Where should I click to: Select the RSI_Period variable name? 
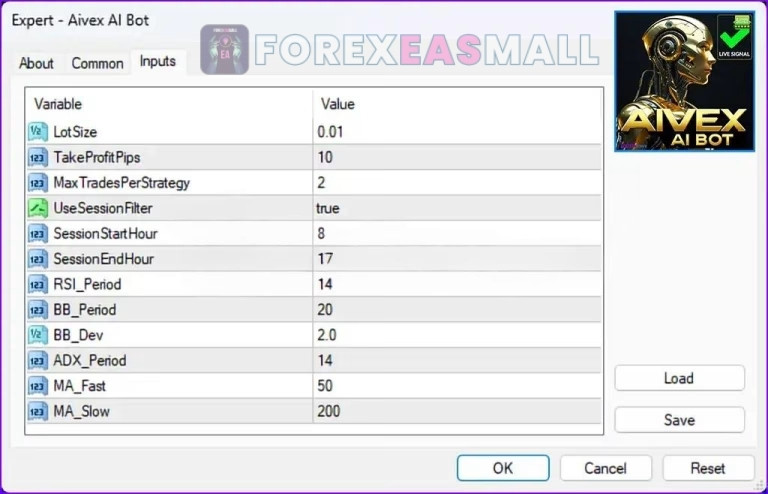point(87,284)
